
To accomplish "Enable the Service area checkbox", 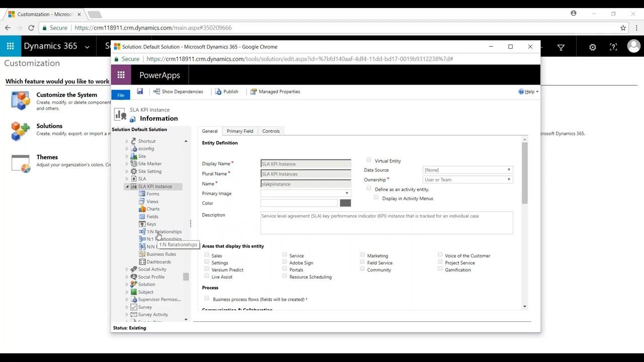I will click(285, 255).
